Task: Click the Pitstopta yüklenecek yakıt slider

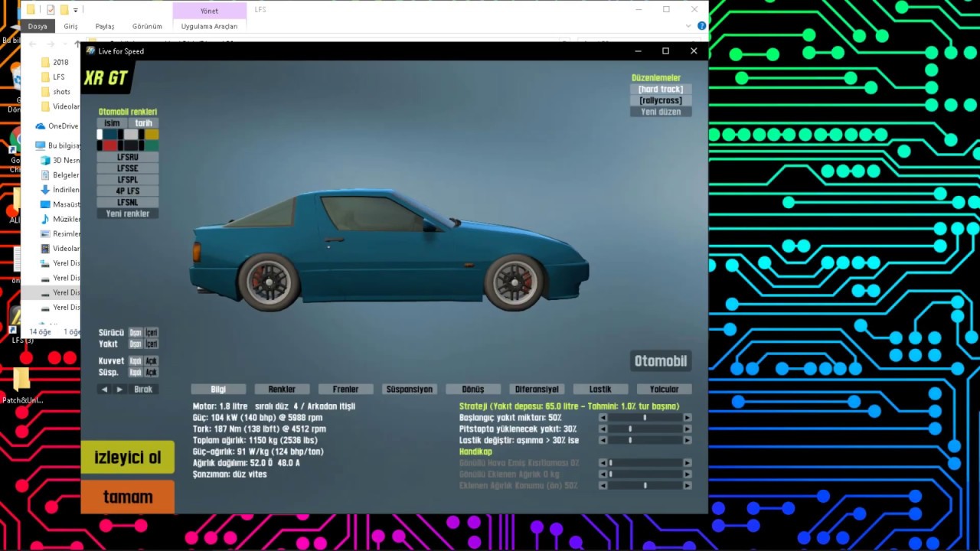Action: [645, 429]
